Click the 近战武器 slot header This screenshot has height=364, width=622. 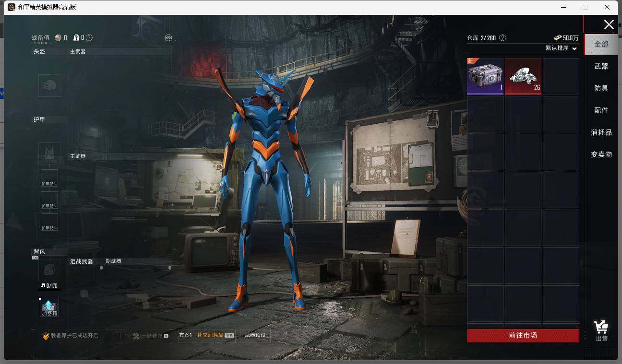82,261
